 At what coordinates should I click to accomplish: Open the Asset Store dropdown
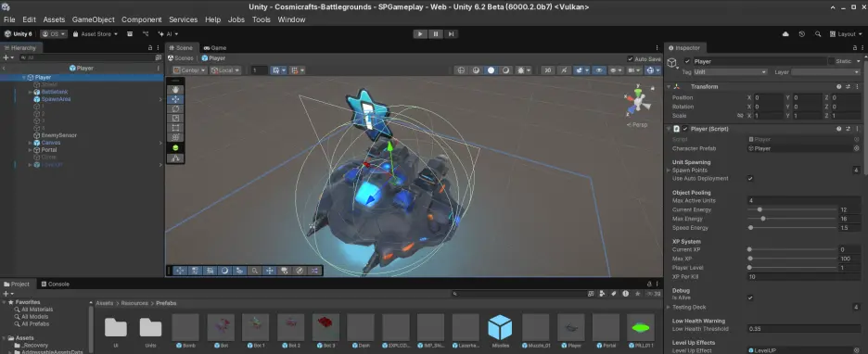pyautogui.click(x=96, y=33)
